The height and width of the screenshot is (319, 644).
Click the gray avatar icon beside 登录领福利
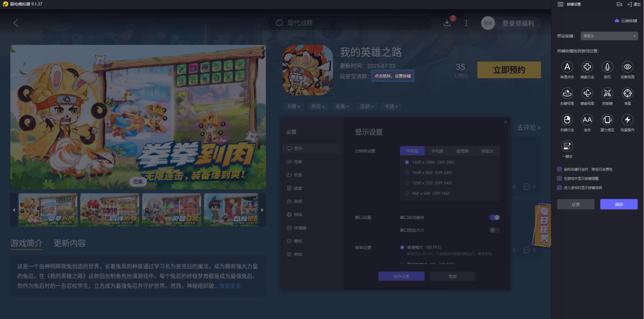488,23
